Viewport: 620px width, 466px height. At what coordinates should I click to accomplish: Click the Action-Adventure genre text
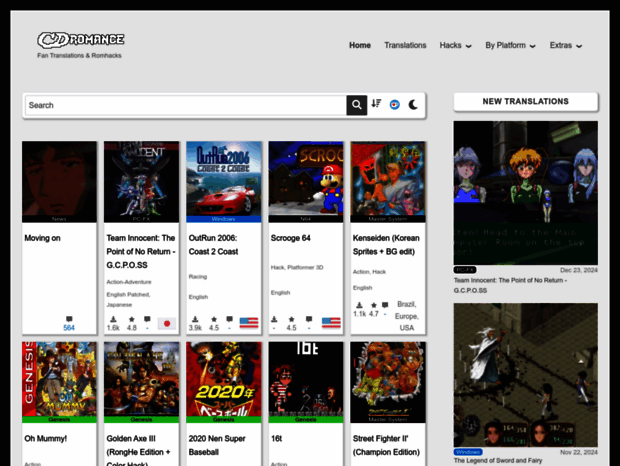coord(129,282)
